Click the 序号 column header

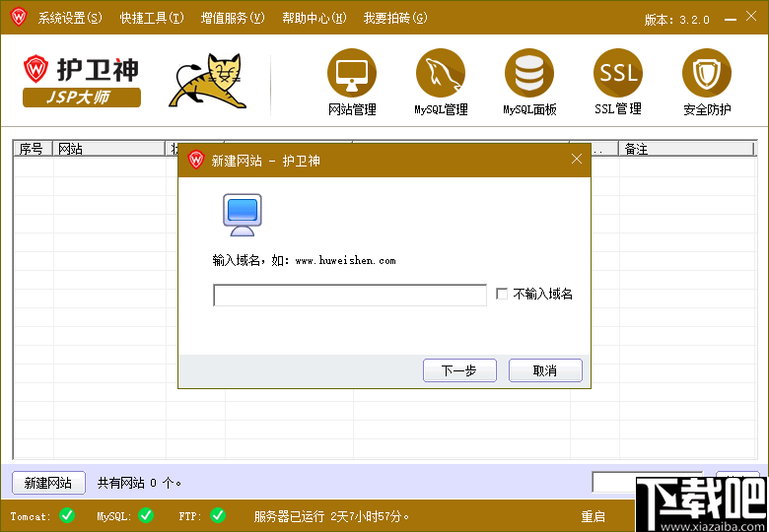pyautogui.click(x=33, y=149)
